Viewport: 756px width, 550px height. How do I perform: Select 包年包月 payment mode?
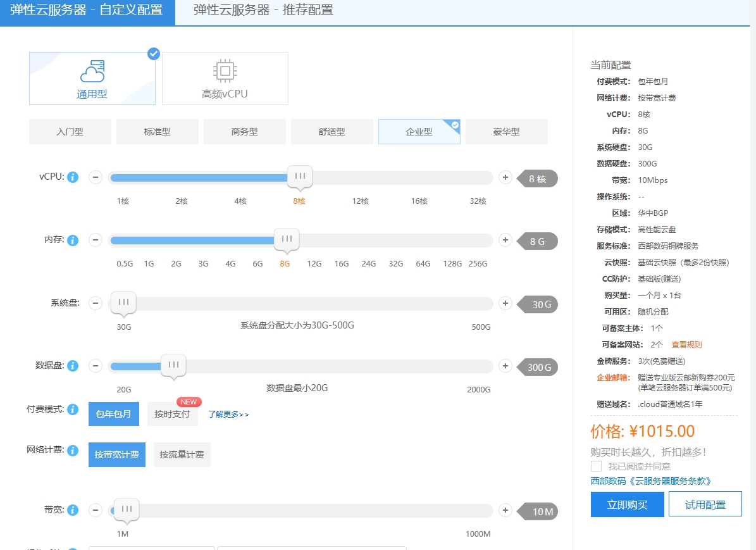point(114,414)
